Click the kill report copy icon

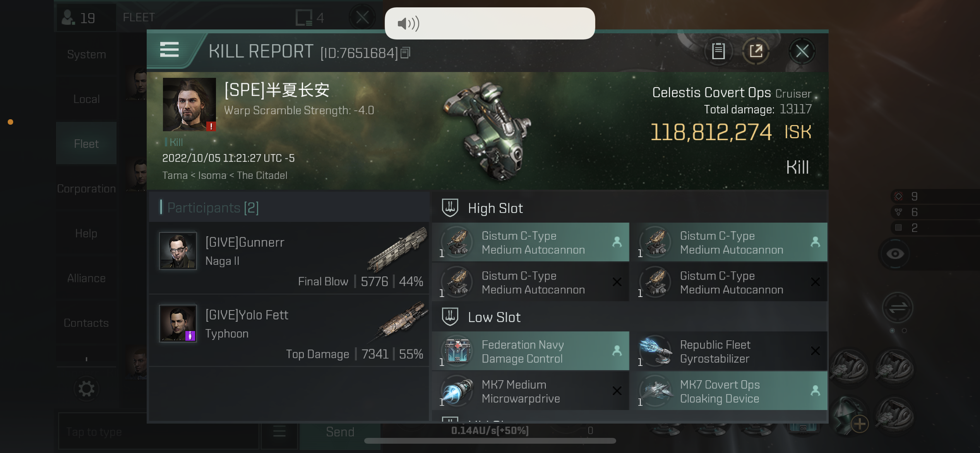(718, 51)
